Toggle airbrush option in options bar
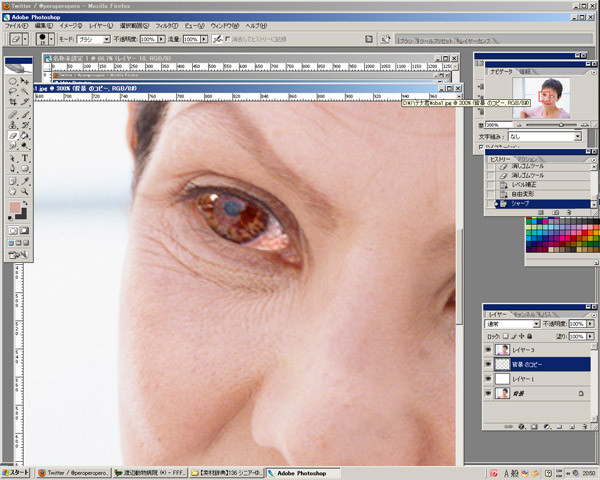The height and width of the screenshot is (480, 600). click(x=217, y=39)
